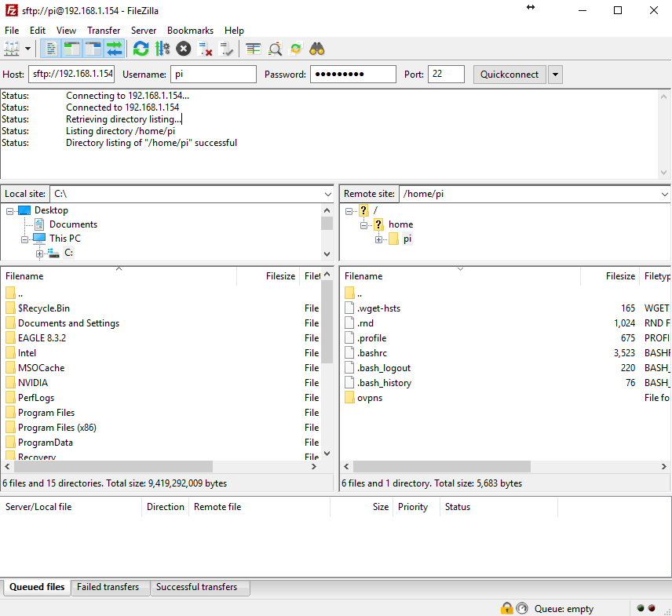Open the Quickconnect history dropdown

[556, 75]
